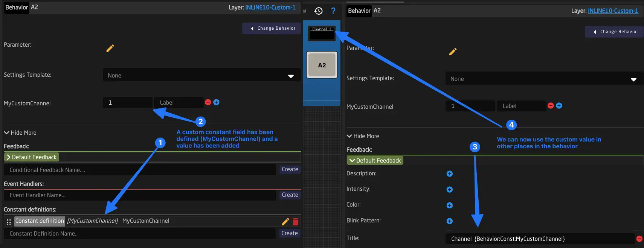Add MyCustomChannel value in left panel

coord(216,102)
